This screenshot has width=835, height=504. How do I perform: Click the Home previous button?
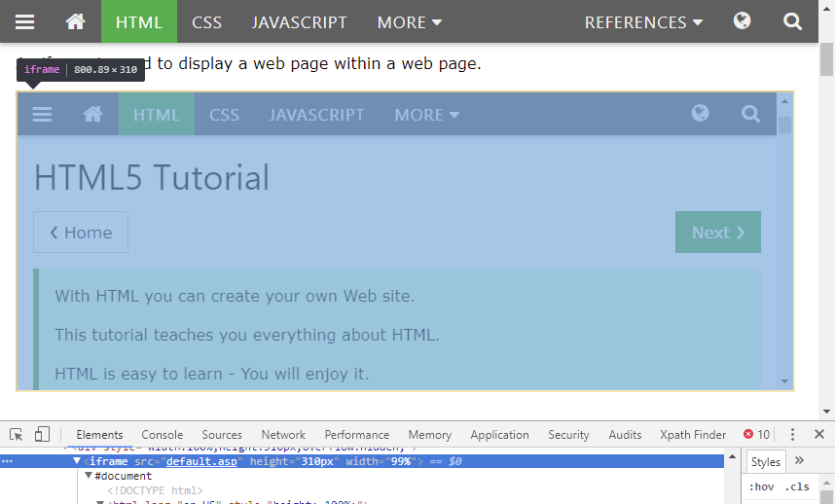(81, 232)
